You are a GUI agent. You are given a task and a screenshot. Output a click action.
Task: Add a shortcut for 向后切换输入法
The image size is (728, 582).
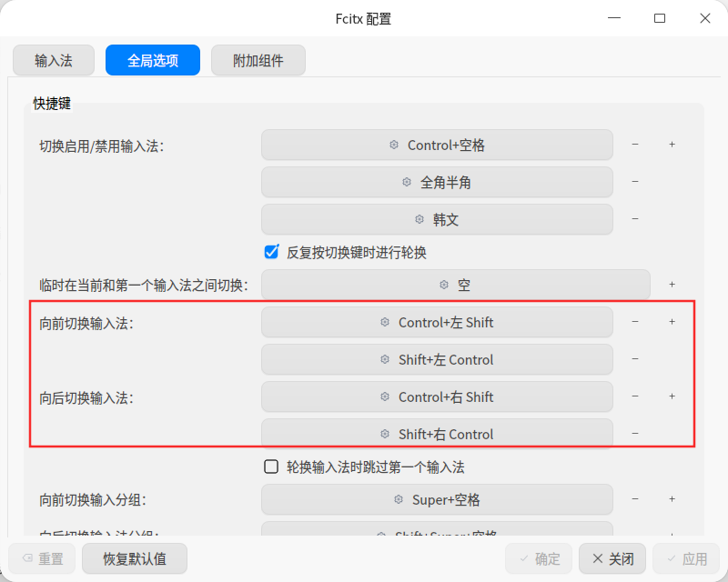click(672, 396)
